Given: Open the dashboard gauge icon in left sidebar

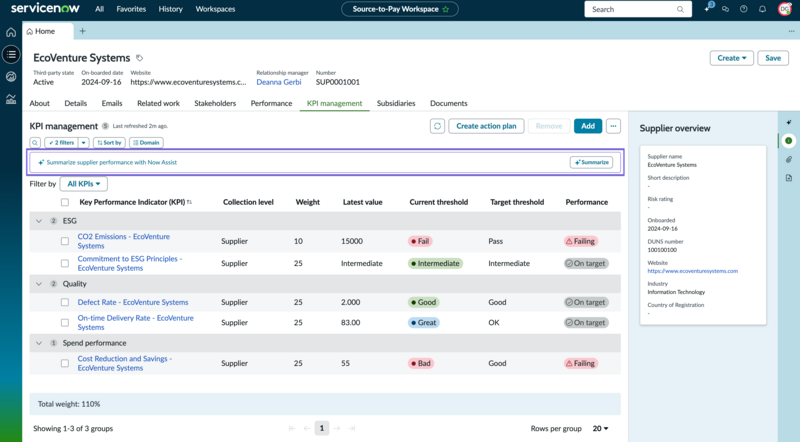Looking at the screenshot, I should coord(11,77).
